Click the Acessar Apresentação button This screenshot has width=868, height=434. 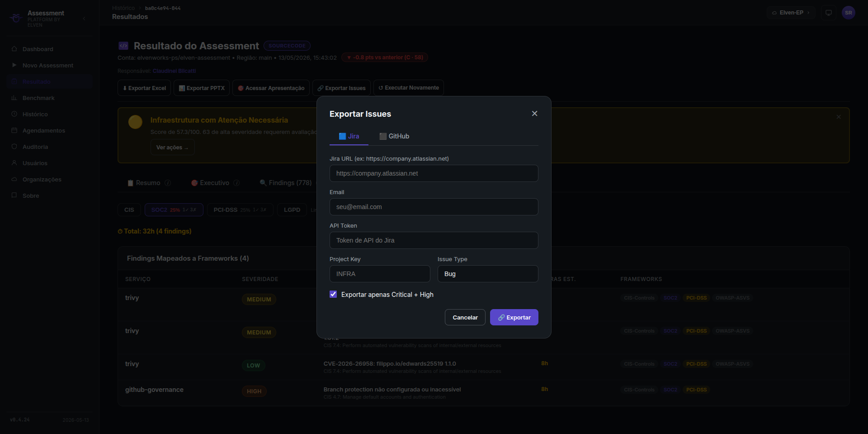click(x=271, y=88)
